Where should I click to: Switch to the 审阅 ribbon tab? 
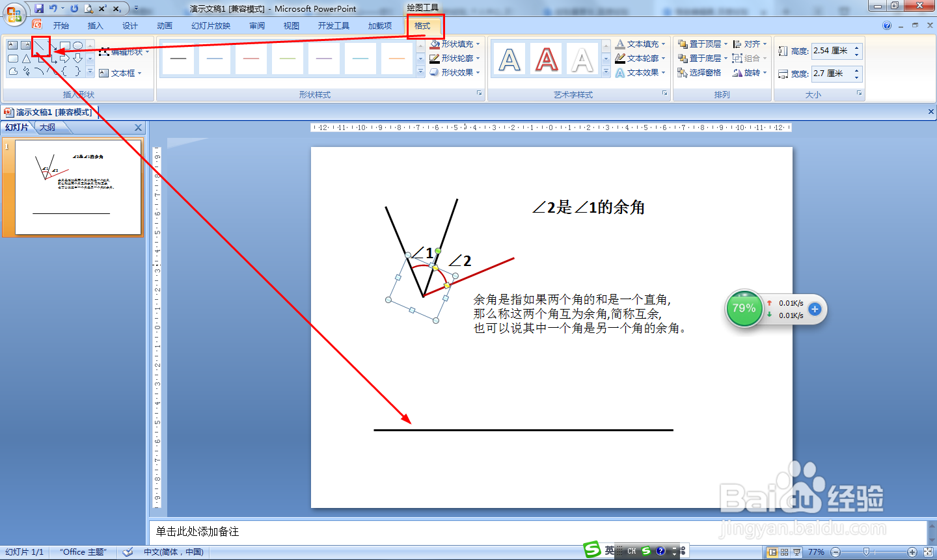[257, 25]
